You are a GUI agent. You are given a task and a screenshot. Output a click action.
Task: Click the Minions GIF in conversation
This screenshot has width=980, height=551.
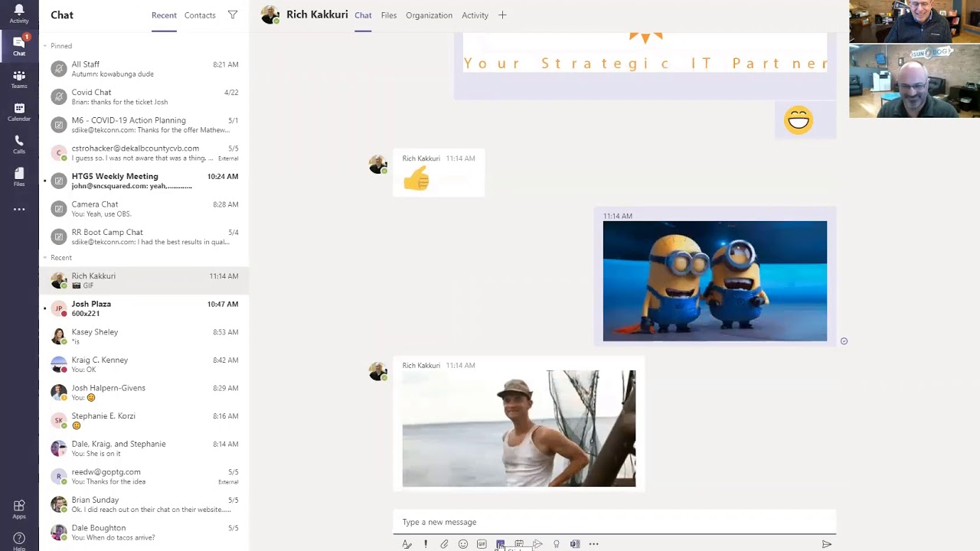[714, 281]
